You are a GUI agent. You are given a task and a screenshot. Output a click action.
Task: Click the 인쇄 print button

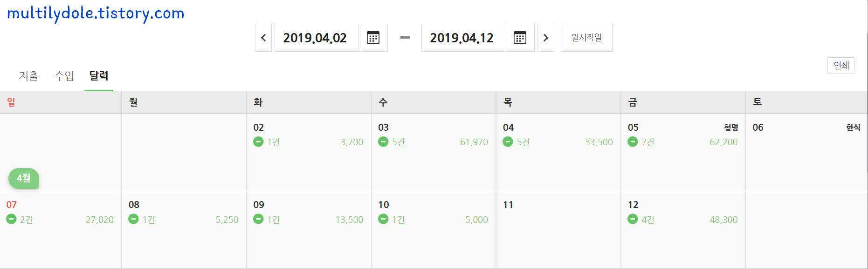point(841,66)
